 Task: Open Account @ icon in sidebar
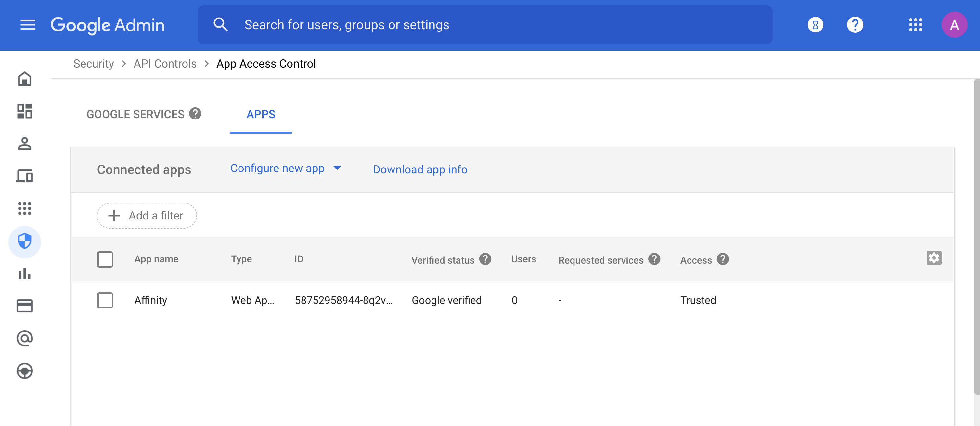click(25, 338)
